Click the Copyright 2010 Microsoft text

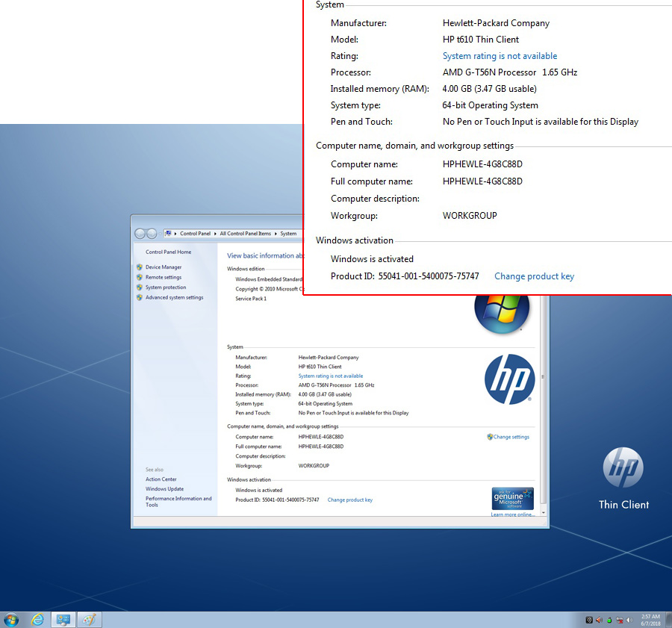click(269, 289)
